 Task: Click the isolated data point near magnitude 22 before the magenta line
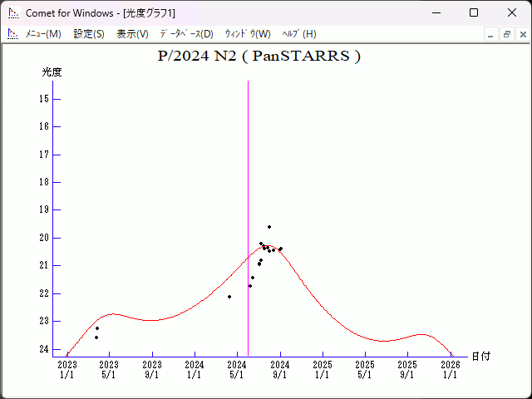tap(229, 297)
